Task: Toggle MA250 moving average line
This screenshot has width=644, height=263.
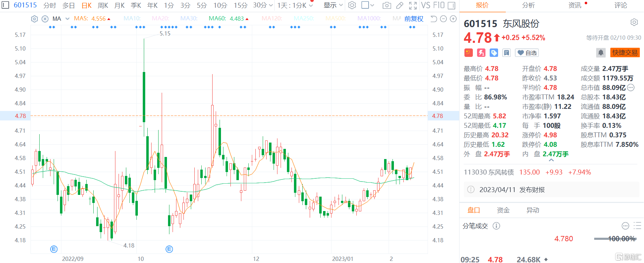Action: click(304, 19)
